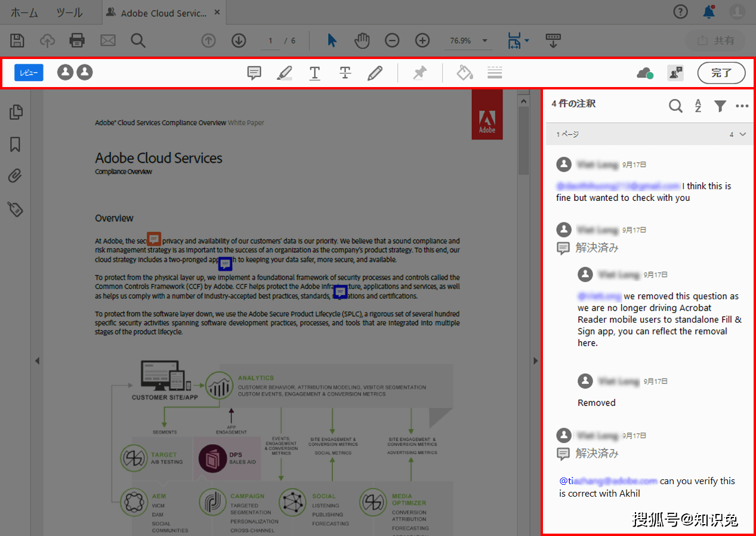Open the bookmarks sidebar panel
Image resolution: width=756 pixels, height=536 pixels.
(15, 144)
